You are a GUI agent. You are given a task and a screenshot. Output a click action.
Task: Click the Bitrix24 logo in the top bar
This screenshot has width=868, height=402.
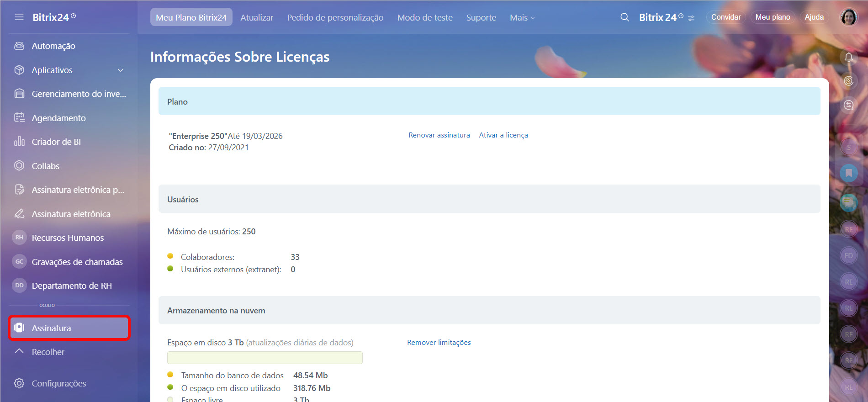coord(661,17)
